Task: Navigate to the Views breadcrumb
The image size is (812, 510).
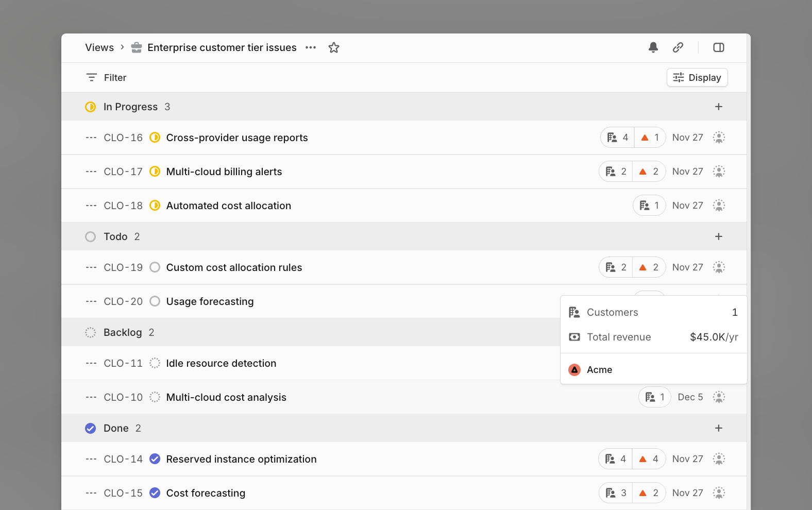Action: [x=99, y=47]
